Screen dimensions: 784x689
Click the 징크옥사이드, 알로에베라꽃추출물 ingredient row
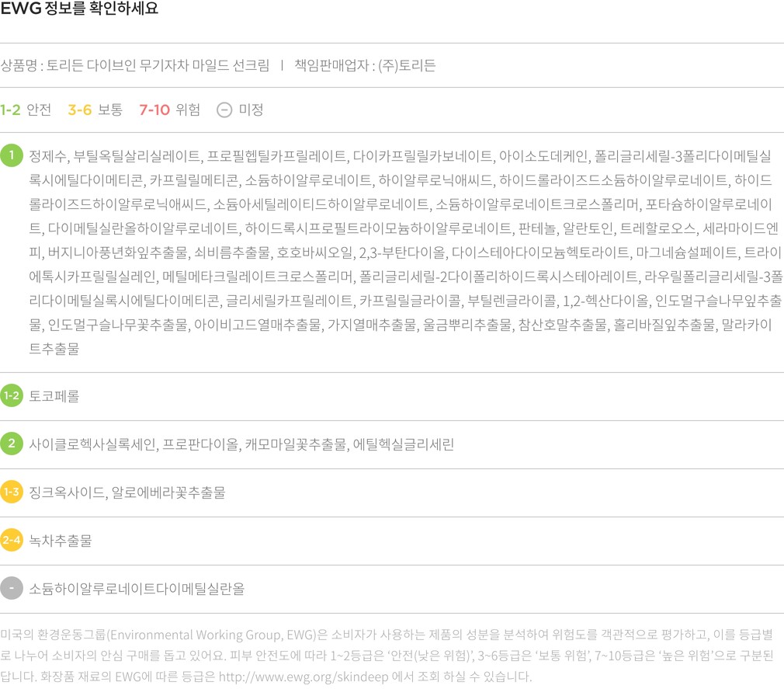127,492
